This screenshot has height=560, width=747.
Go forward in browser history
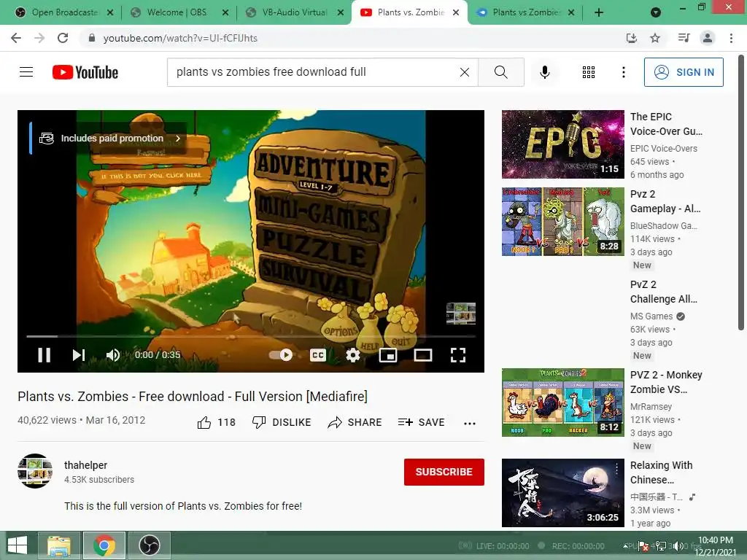pyautogui.click(x=39, y=38)
